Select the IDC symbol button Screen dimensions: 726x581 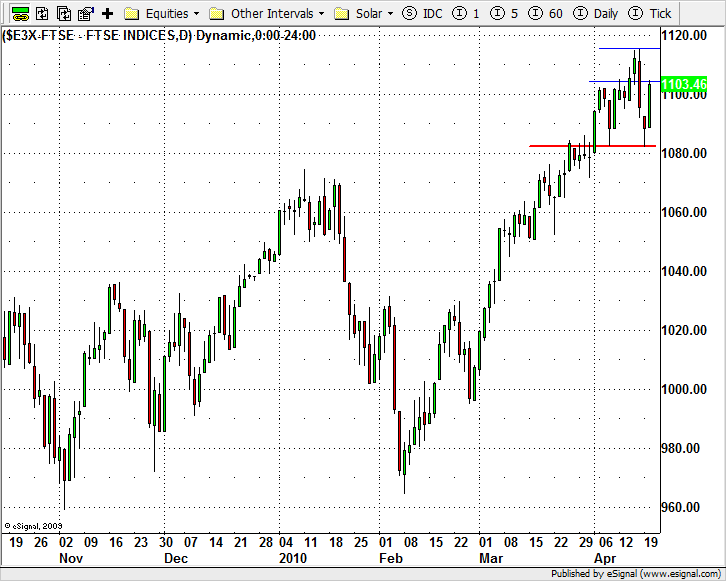[x=422, y=13]
